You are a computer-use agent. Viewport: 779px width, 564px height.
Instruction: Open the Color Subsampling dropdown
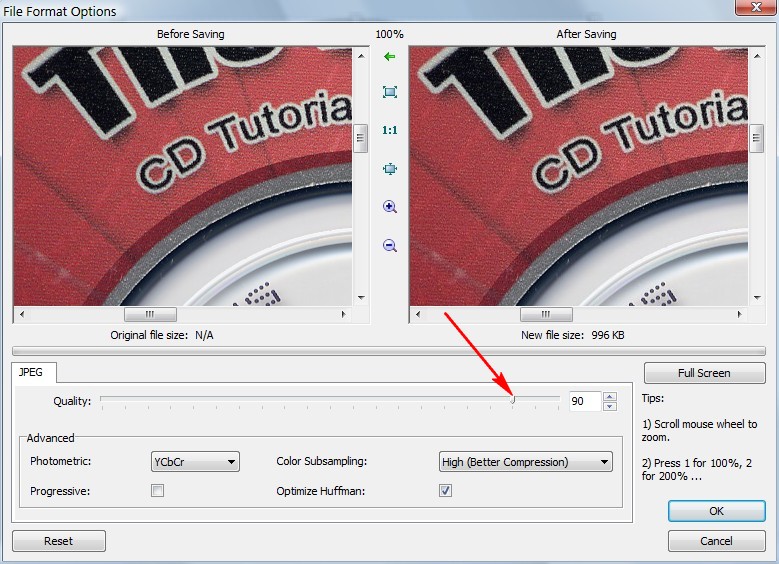526,462
